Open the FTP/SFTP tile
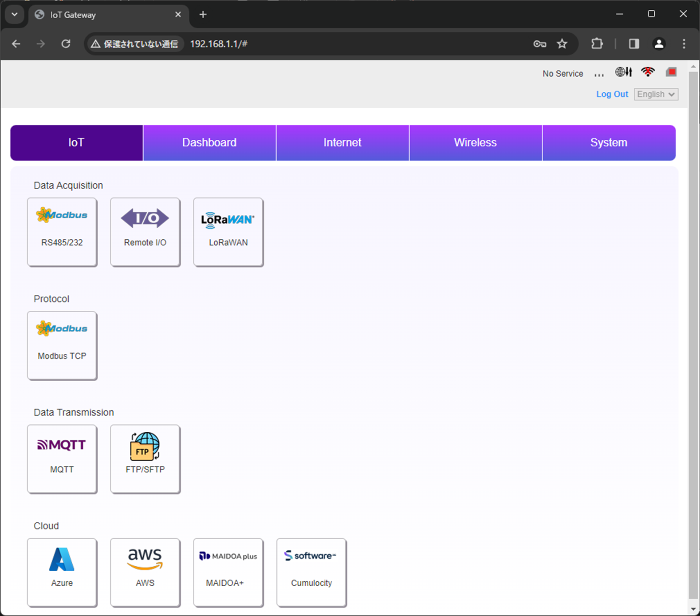Screen dimensions: 700x616 tap(145, 458)
